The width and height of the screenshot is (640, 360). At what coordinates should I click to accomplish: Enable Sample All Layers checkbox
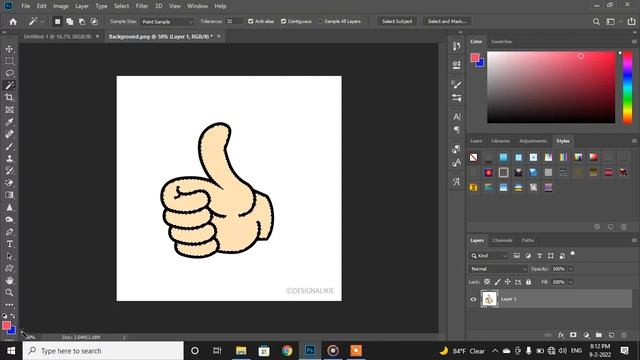click(320, 21)
